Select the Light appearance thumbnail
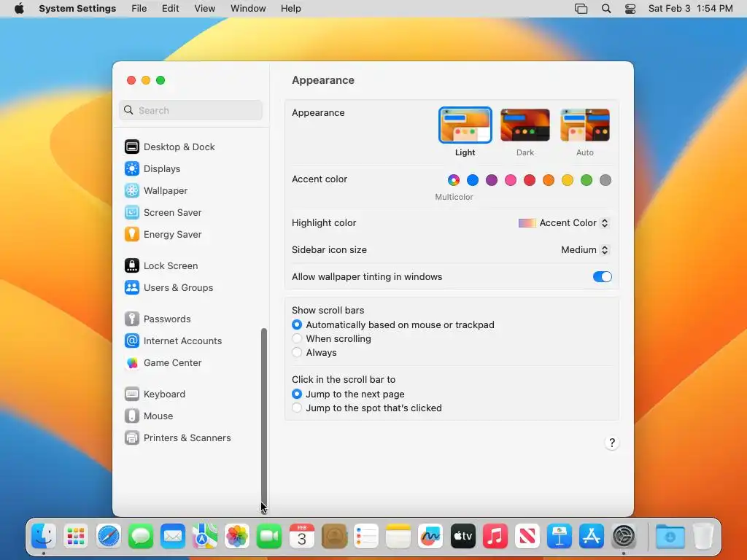 click(465, 125)
